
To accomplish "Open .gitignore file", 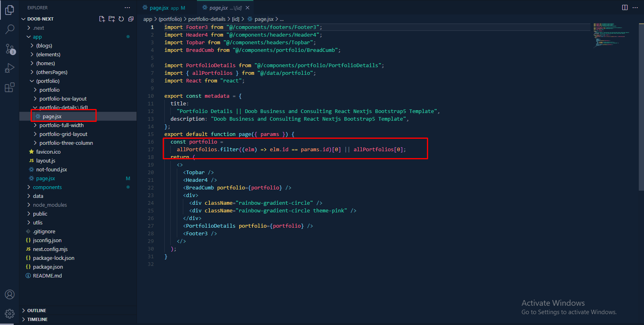I will point(78,231).
